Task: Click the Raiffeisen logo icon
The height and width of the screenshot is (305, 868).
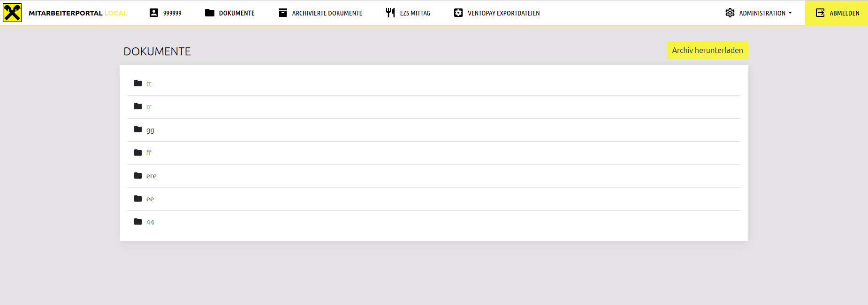Action: pos(12,13)
